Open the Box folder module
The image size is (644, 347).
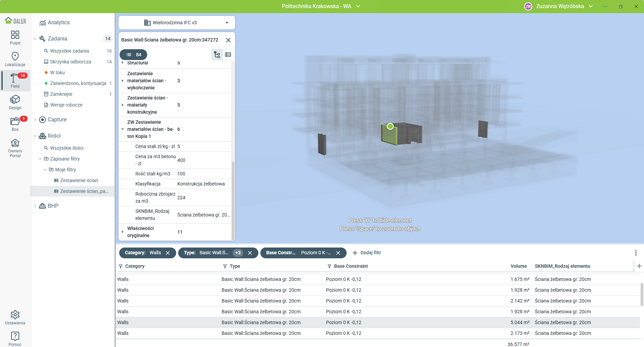tap(15, 124)
